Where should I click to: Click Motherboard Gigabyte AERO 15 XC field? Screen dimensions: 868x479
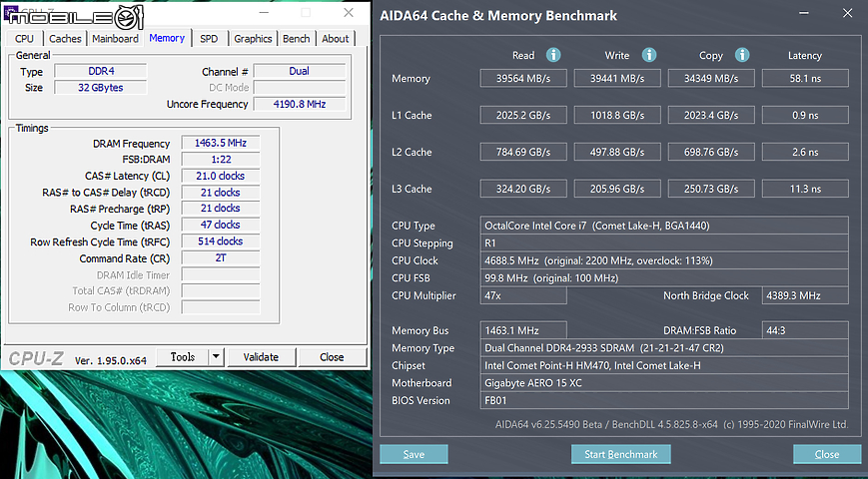click(664, 383)
